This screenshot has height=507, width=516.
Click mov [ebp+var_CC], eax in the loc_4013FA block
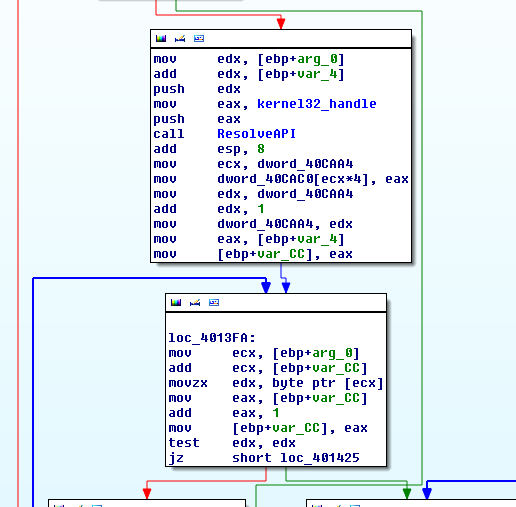coord(268,428)
